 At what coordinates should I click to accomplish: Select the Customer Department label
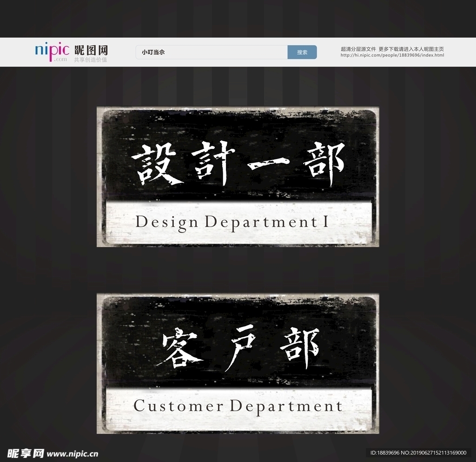(x=238, y=406)
